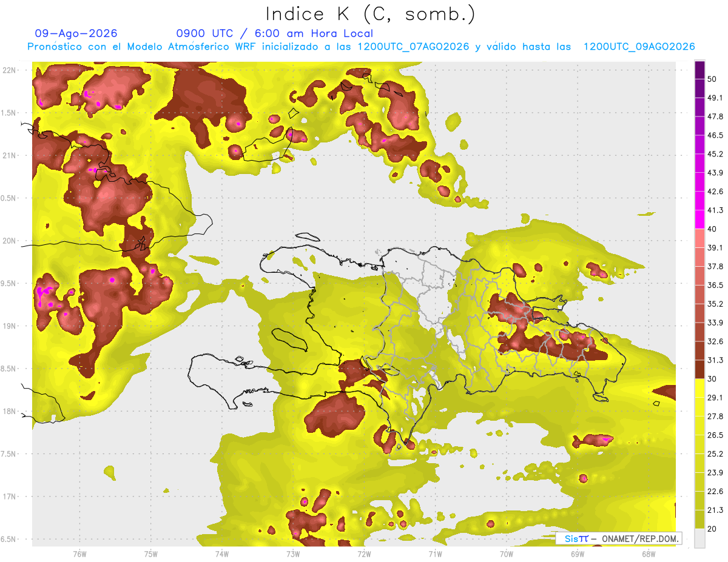This screenshot has width=728, height=562.
Task: Click the "68W" longitude label
Action: click(x=648, y=553)
